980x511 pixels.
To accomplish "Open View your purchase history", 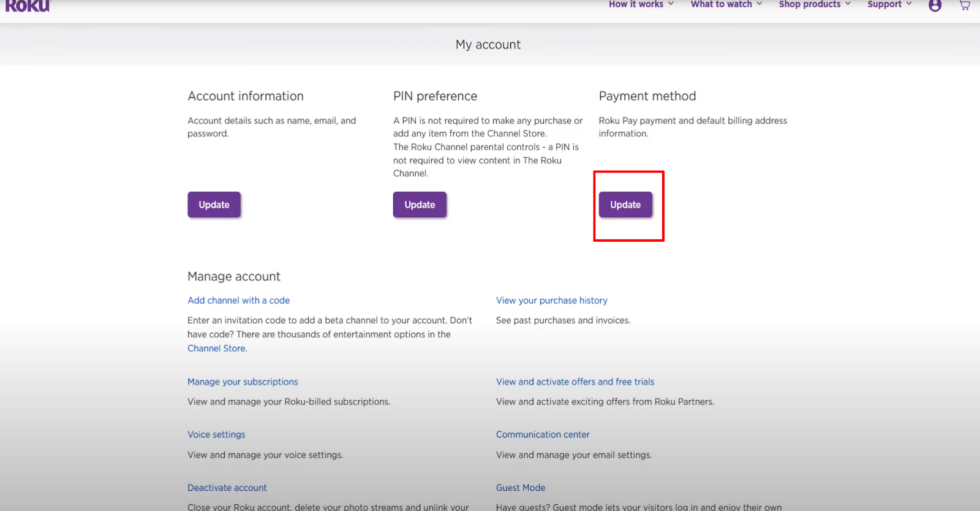I will tap(552, 300).
